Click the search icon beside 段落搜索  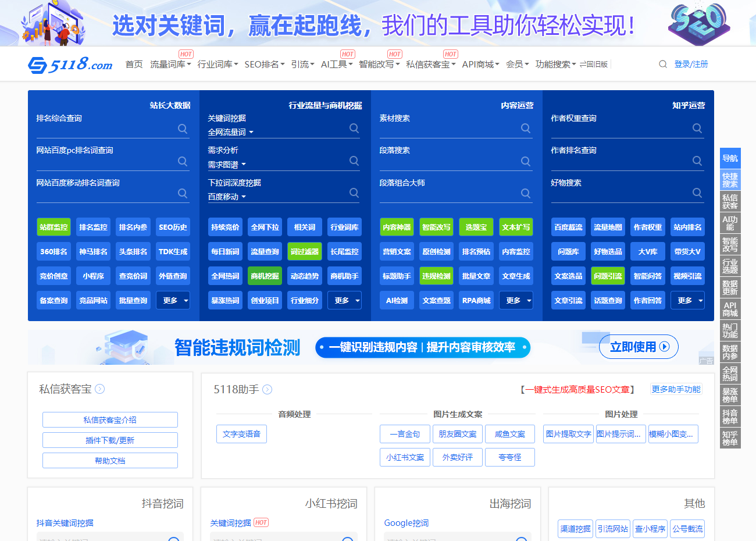tap(526, 161)
